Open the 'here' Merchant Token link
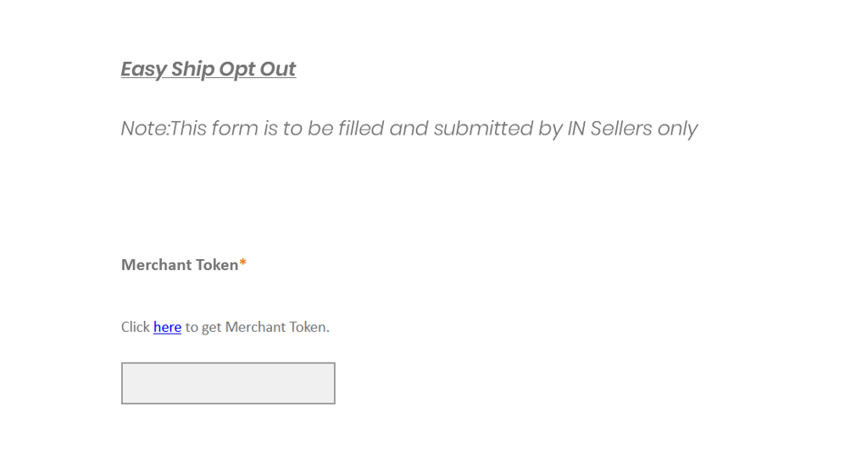This screenshot has width=868, height=459. pos(167,327)
